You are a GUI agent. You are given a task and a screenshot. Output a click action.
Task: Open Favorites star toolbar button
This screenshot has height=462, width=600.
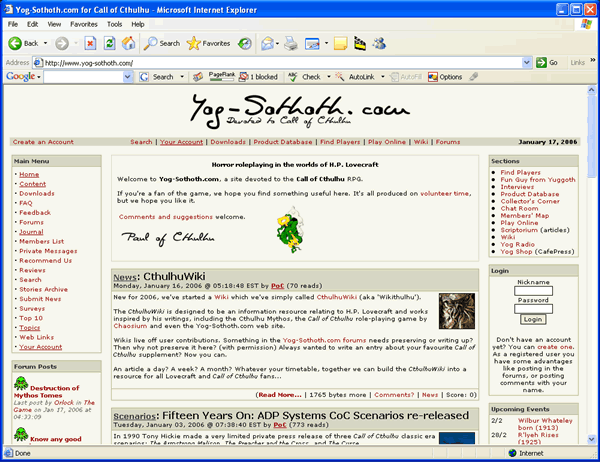click(x=209, y=43)
